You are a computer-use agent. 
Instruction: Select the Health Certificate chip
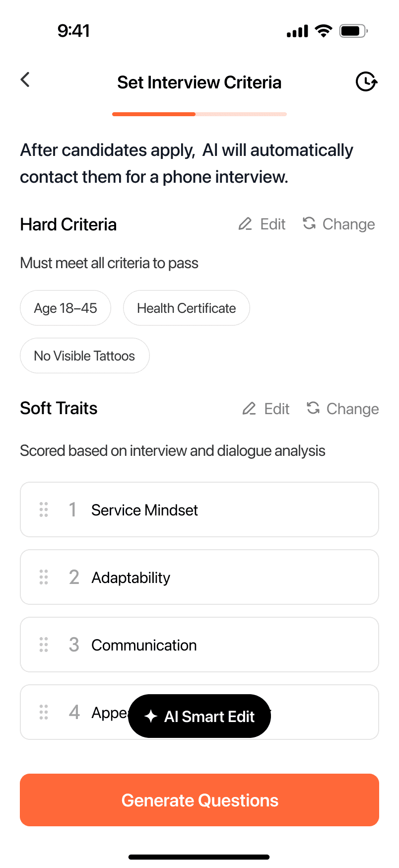tap(186, 308)
